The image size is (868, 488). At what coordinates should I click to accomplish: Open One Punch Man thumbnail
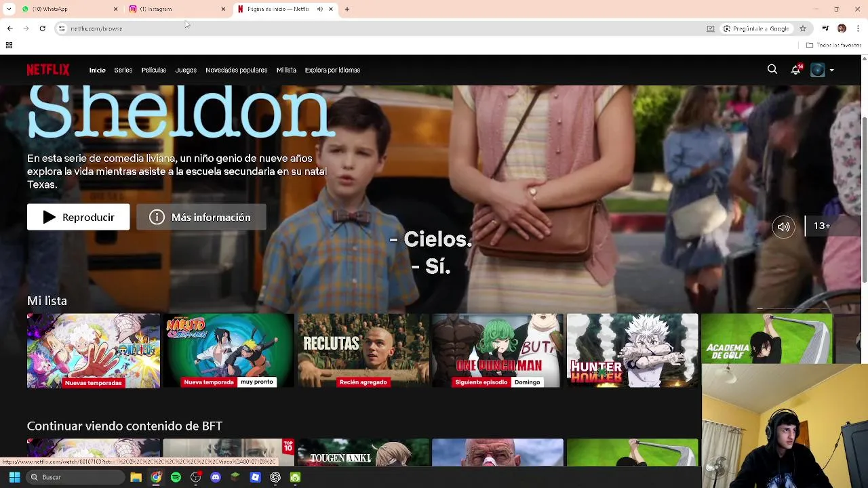tap(498, 350)
